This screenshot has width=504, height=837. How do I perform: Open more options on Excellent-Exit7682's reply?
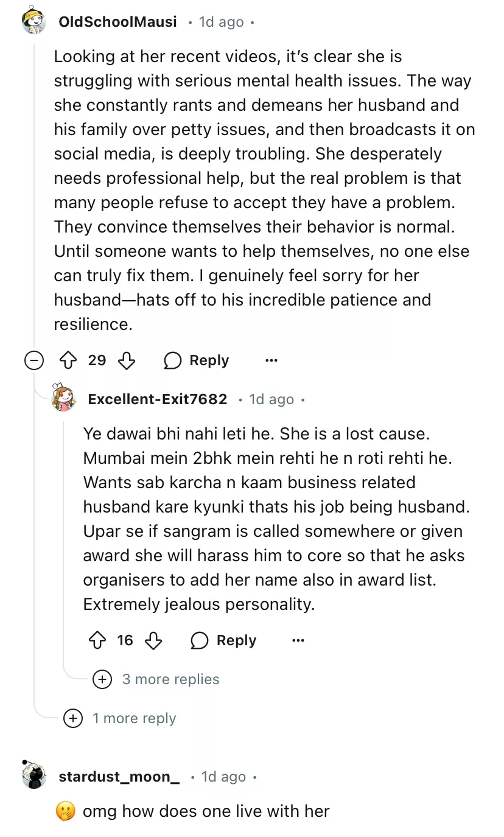pyautogui.click(x=298, y=640)
